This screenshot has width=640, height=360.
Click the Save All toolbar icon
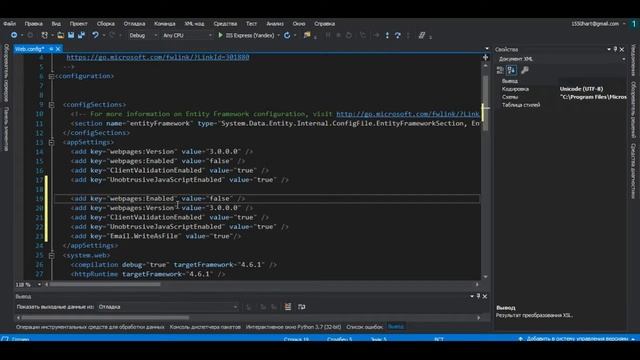click(x=81, y=36)
